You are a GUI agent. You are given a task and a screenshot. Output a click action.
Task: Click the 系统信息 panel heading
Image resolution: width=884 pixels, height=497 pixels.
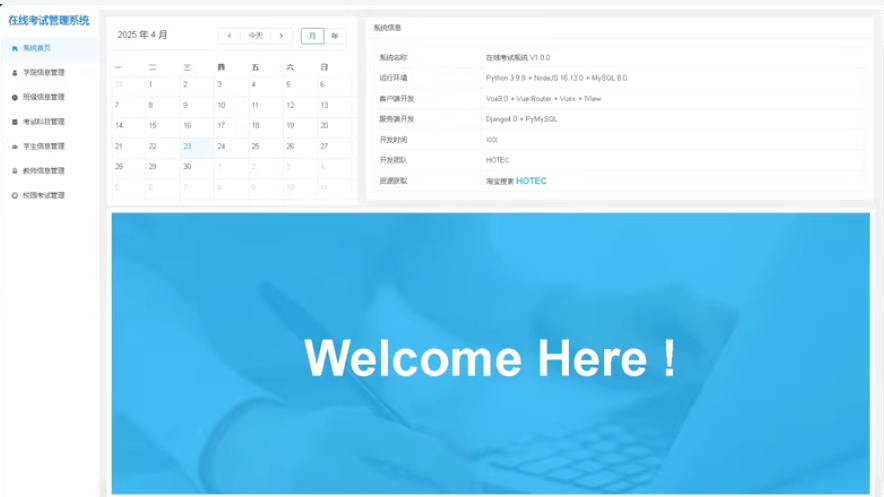pos(387,28)
